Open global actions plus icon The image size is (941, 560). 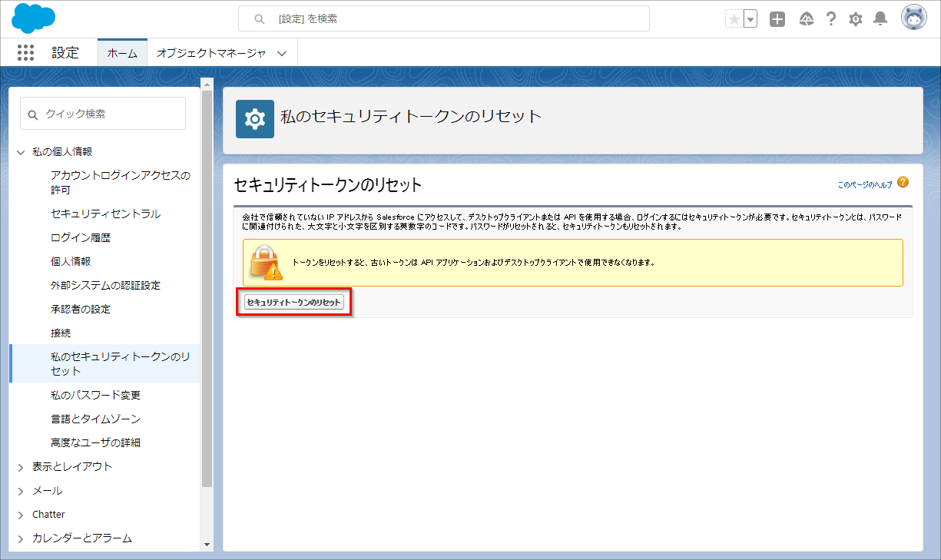[x=777, y=19]
